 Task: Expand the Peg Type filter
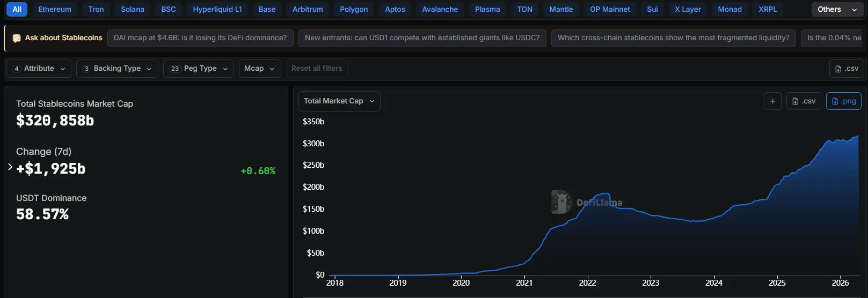click(198, 69)
